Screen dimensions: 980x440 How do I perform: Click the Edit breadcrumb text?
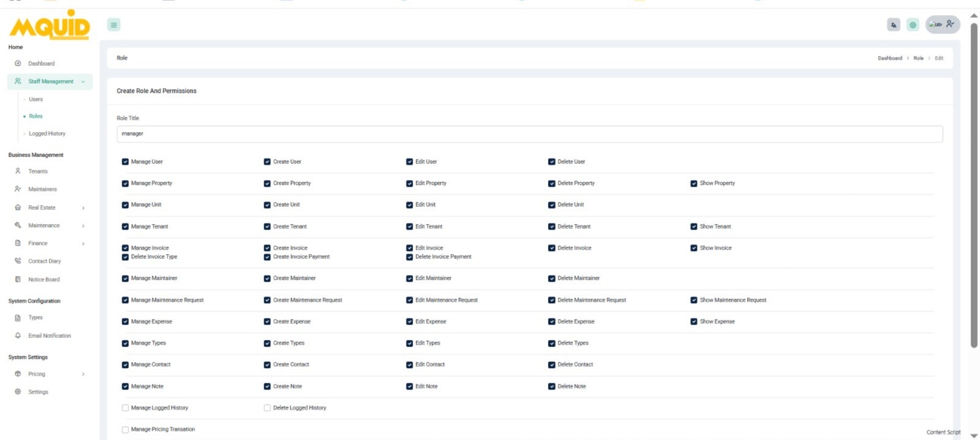(939, 58)
